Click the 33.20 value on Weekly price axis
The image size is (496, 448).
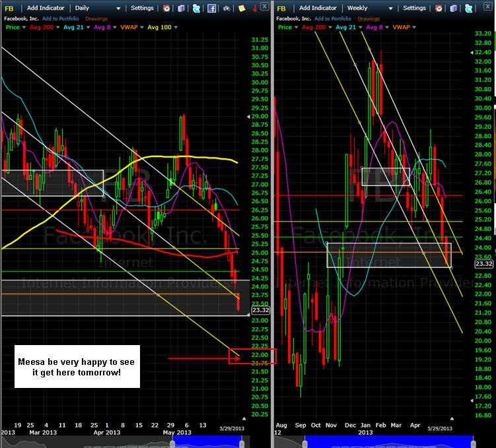pos(483,34)
